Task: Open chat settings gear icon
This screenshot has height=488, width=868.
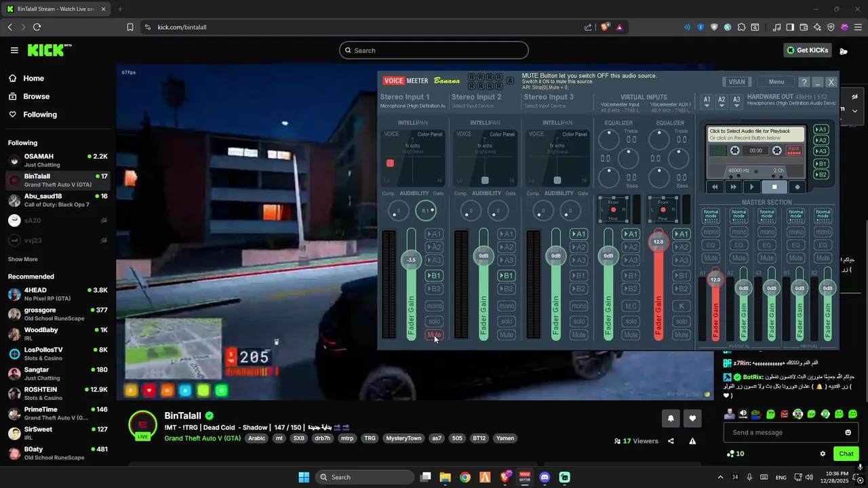Action: (823, 454)
